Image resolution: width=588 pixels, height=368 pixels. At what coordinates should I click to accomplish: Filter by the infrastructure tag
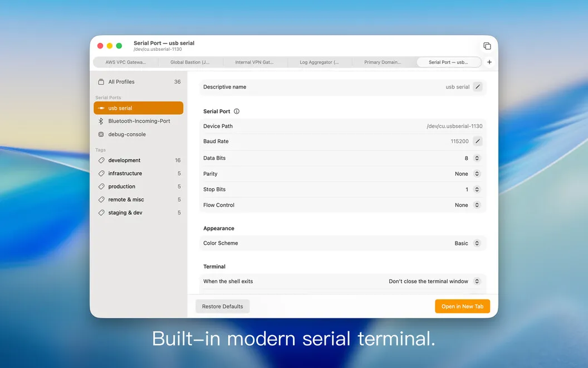pos(139,173)
